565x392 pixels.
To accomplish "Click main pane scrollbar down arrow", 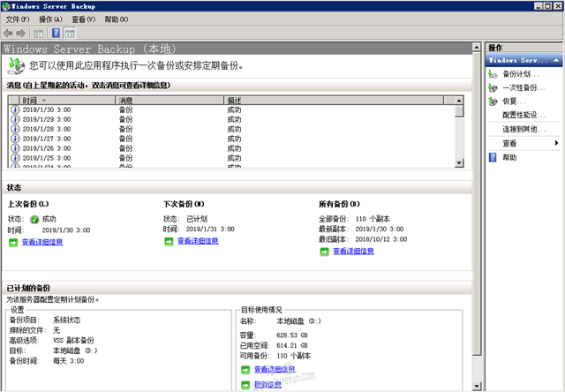I will (477, 386).
